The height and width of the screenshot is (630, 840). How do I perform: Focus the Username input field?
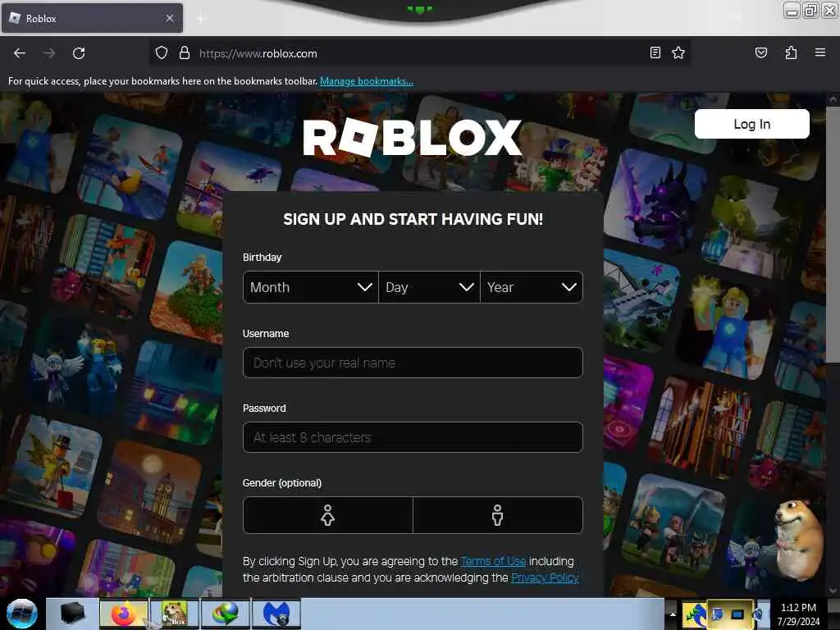coord(413,363)
